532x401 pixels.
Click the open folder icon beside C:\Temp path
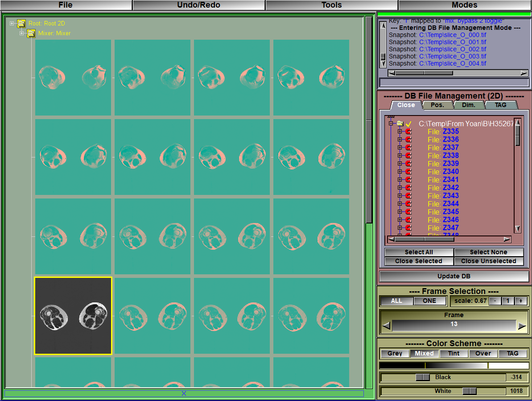pyautogui.click(x=400, y=124)
